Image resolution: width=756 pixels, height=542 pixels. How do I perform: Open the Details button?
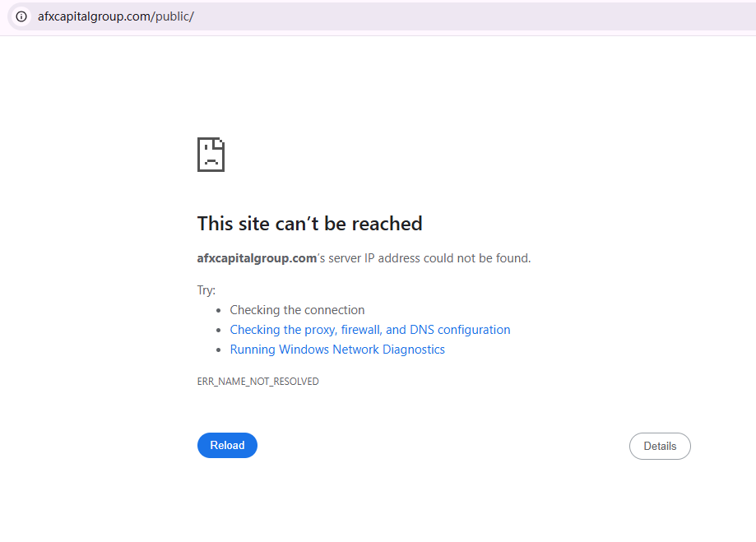[660, 446]
